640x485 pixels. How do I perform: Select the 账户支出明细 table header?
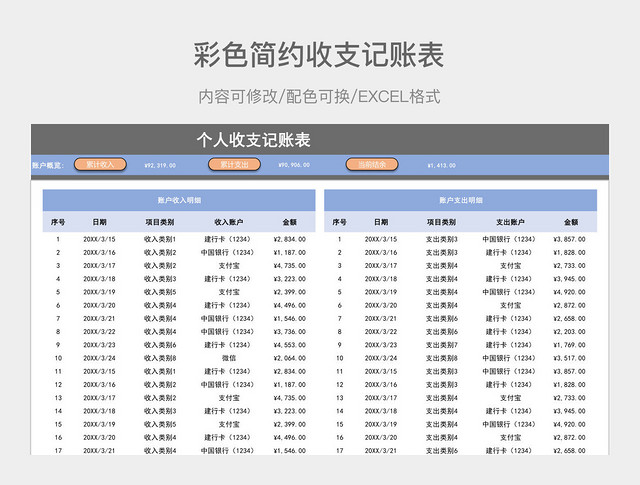pos(460,200)
